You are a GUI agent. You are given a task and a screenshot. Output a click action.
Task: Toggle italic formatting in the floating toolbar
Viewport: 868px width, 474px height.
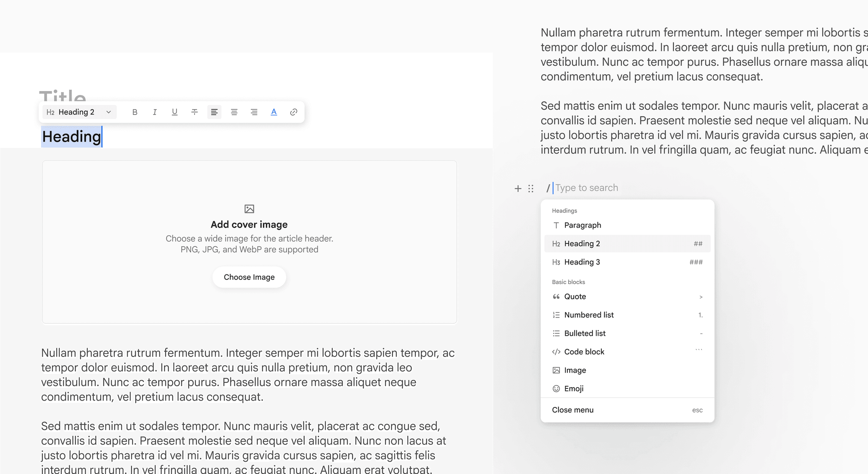click(x=155, y=112)
